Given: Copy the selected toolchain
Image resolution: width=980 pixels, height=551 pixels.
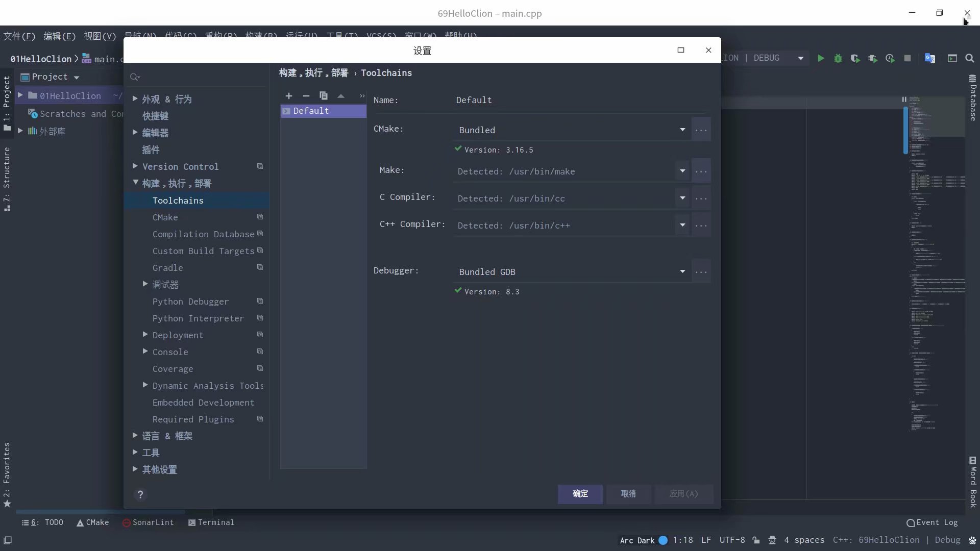Looking at the screenshot, I should 324,96.
